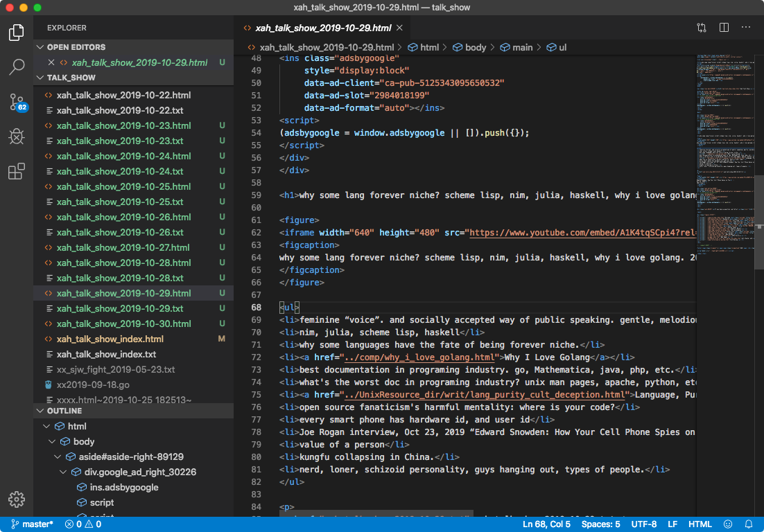Collapse the html node in Outline

pyautogui.click(x=46, y=427)
